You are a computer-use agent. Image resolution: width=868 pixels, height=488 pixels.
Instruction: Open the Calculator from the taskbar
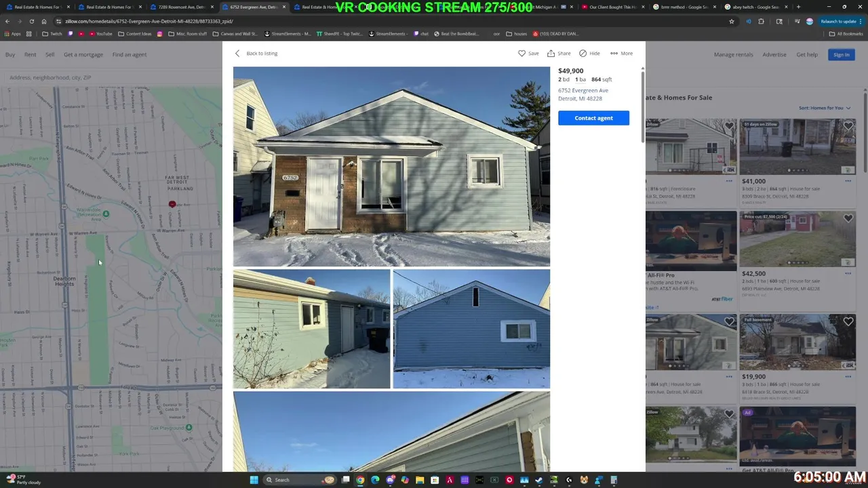point(614,480)
